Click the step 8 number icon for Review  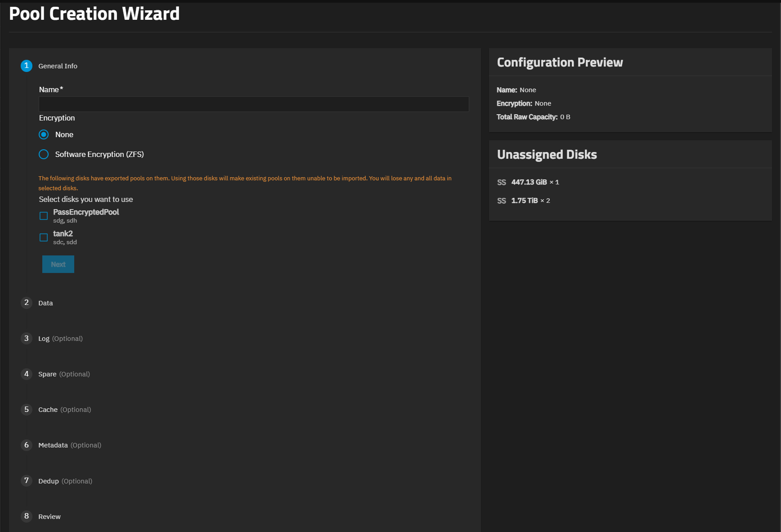27,516
